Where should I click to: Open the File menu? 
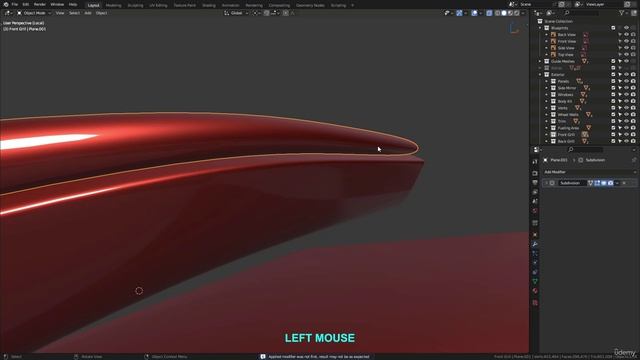click(15, 4)
